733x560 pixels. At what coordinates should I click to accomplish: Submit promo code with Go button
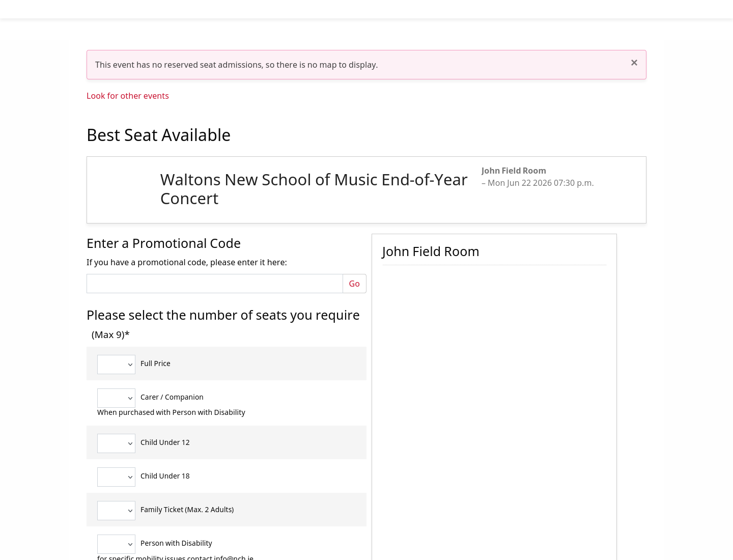click(x=354, y=284)
